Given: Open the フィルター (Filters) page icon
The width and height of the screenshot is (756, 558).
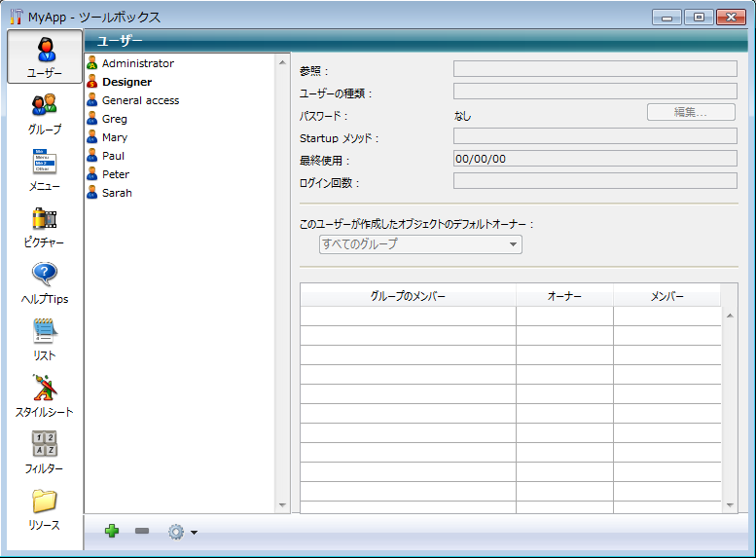Looking at the screenshot, I should point(45,451).
